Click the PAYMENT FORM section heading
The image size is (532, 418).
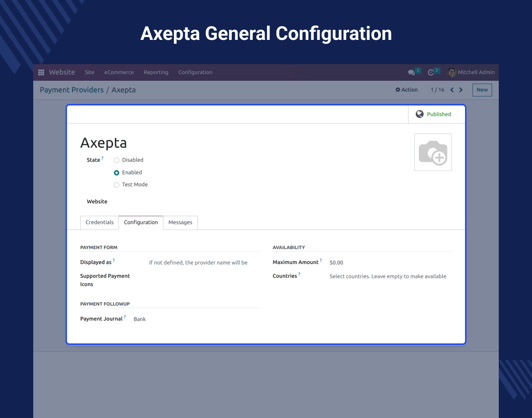click(x=99, y=247)
